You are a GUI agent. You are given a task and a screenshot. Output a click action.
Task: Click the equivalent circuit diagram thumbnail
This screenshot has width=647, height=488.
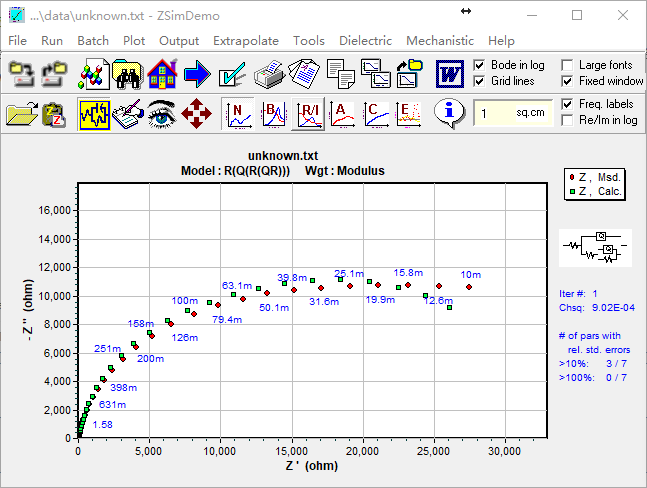point(595,248)
